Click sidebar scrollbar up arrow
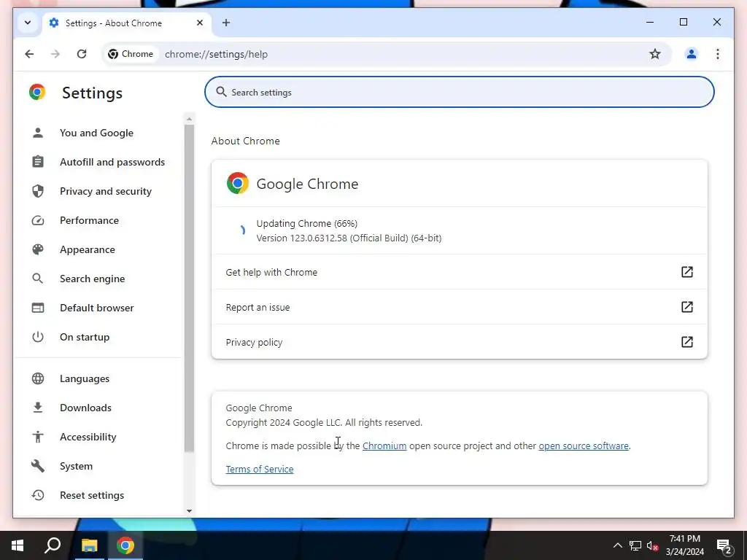 click(189, 119)
